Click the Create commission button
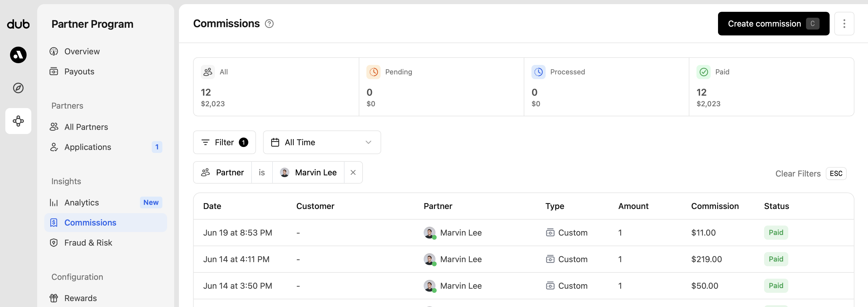Viewport: 868px width, 307px height. point(773,24)
